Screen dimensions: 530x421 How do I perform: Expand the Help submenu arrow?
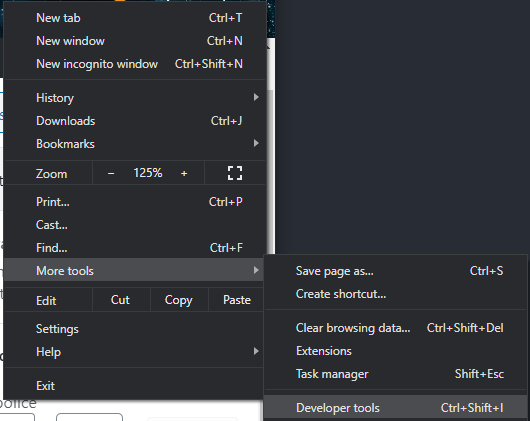[x=256, y=351]
